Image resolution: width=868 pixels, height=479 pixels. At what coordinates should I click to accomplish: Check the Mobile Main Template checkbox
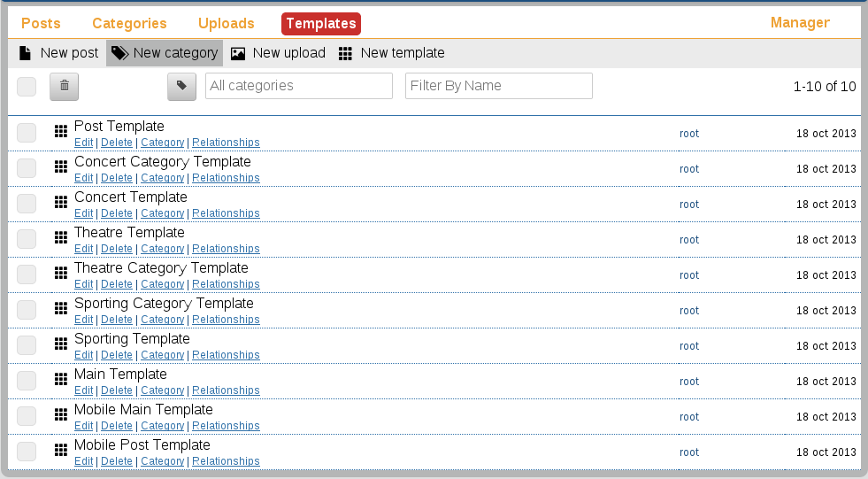point(27,416)
